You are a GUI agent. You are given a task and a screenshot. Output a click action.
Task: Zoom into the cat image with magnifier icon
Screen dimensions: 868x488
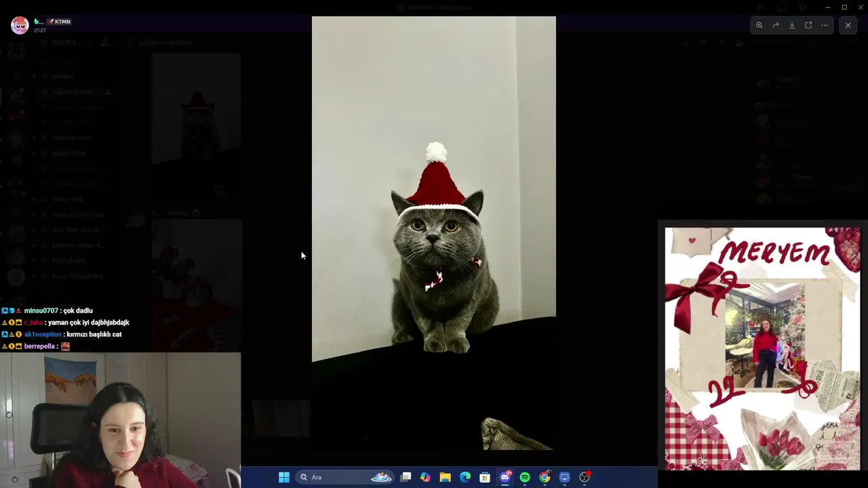pos(759,25)
